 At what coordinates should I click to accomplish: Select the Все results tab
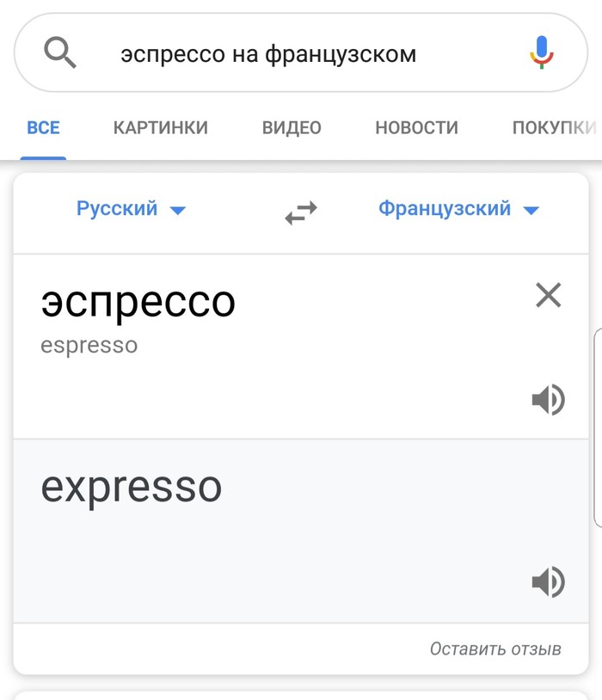[43, 128]
